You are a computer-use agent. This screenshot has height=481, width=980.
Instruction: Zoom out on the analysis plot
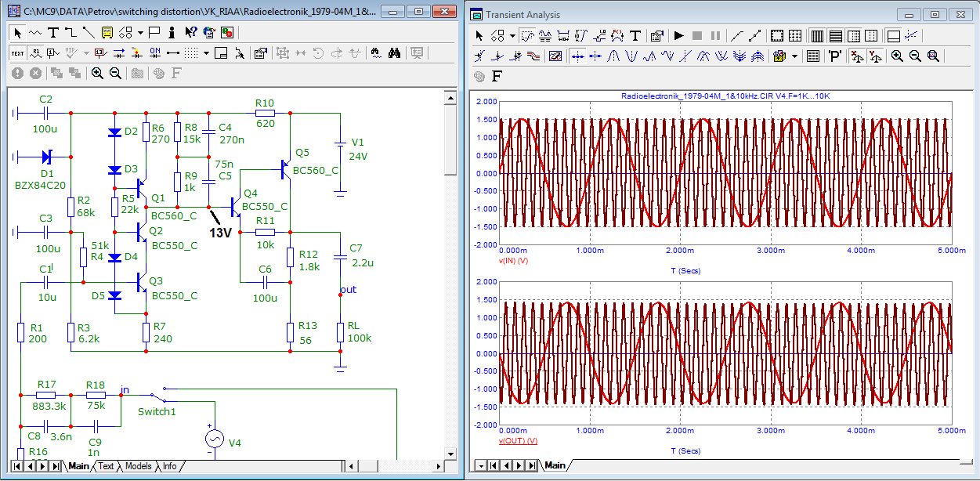click(x=915, y=56)
